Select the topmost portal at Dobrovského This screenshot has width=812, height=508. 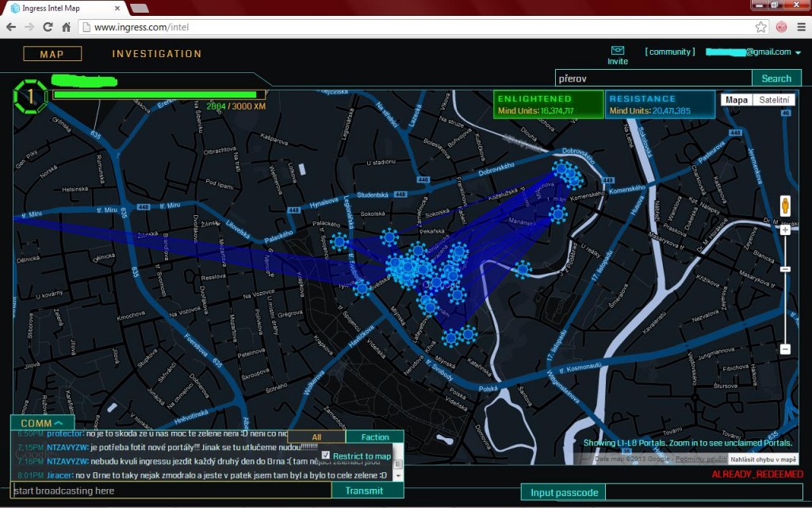point(561,168)
